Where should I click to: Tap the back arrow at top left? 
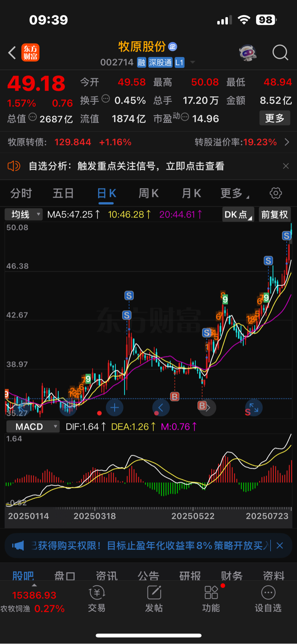[12, 53]
